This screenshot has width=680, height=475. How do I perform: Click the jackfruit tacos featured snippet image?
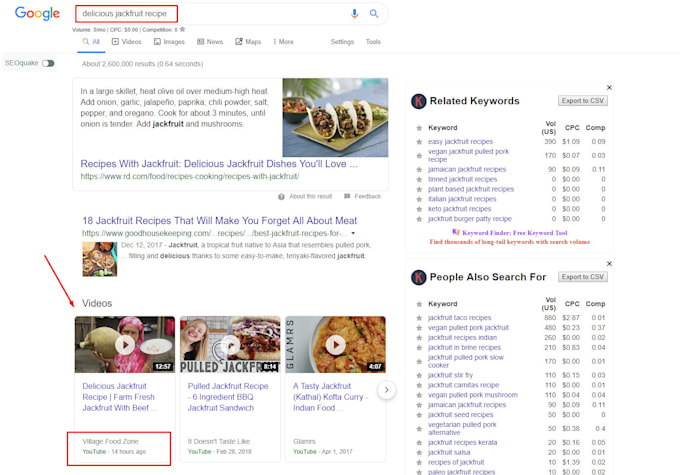pos(335,117)
